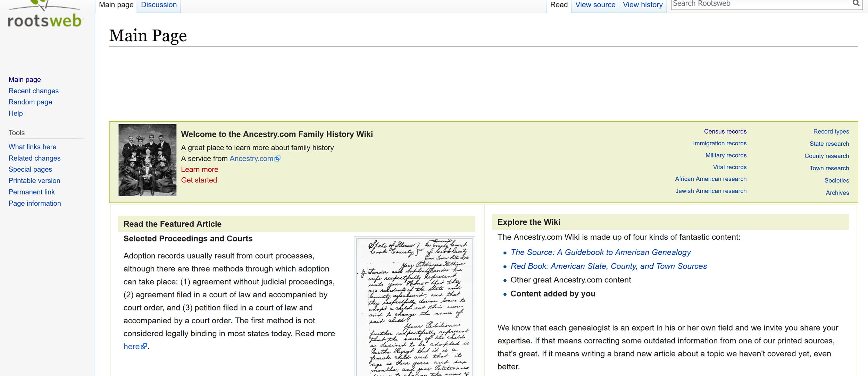The width and height of the screenshot is (868, 376).
Task: Click 'Explore the Wiki' heading
Action: (528, 222)
